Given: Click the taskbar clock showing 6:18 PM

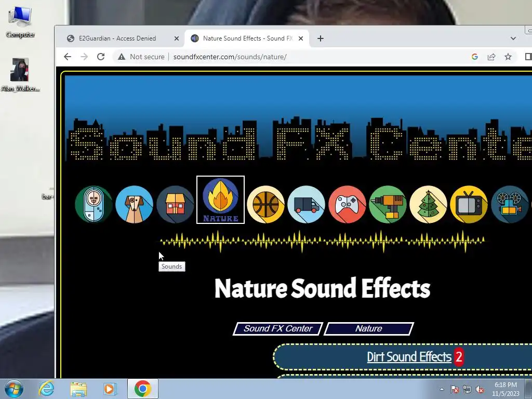Looking at the screenshot, I should click(x=506, y=389).
